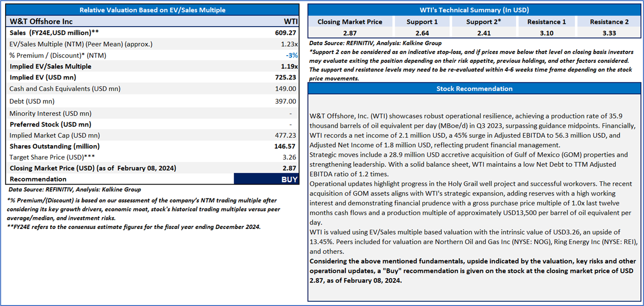Click the WTI ticker in the table header
644x306 pixels.
290,21
